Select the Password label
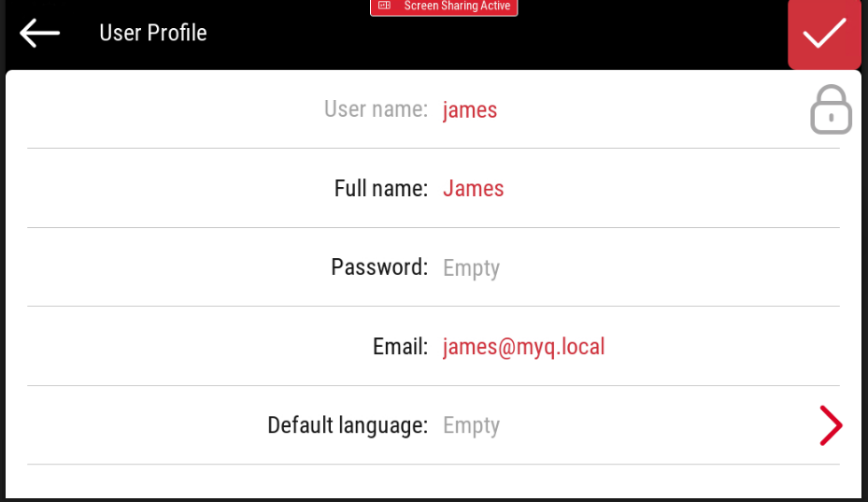 pyautogui.click(x=378, y=267)
